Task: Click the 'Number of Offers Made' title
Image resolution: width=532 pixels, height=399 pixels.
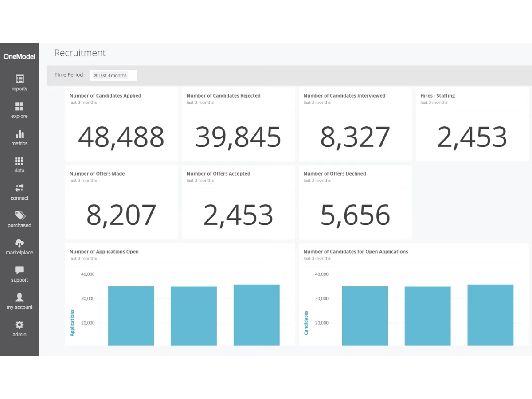Action: click(97, 174)
